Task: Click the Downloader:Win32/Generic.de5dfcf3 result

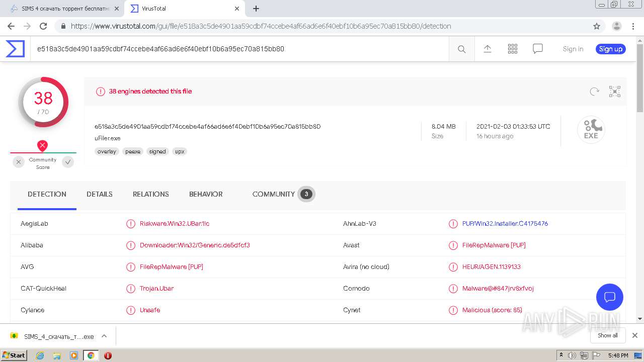Action: click(195, 245)
